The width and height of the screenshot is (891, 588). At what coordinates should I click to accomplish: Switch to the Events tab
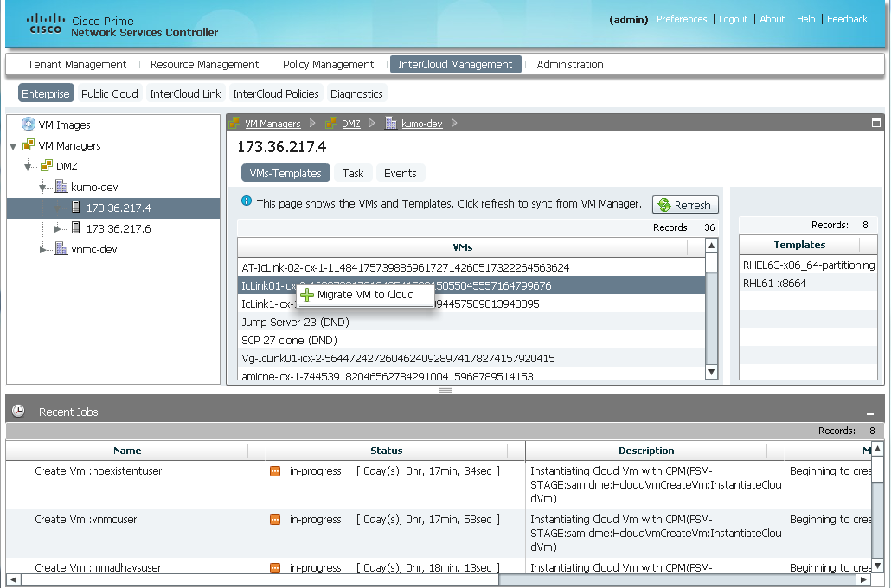coord(400,173)
